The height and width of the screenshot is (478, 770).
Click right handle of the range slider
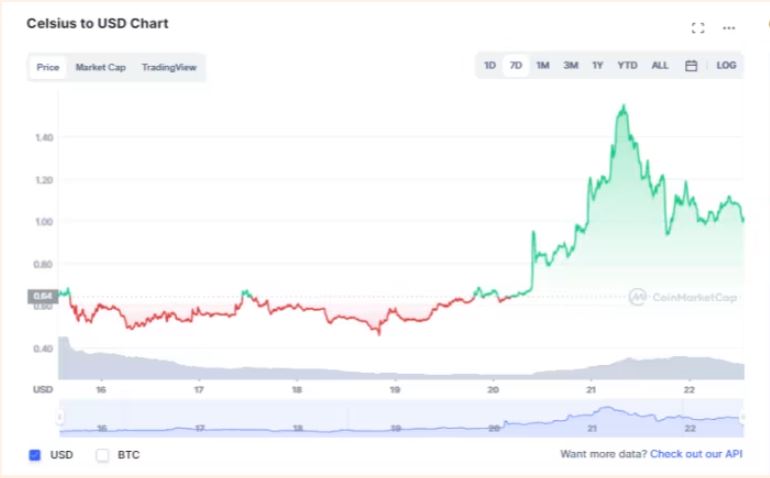click(x=743, y=417)
